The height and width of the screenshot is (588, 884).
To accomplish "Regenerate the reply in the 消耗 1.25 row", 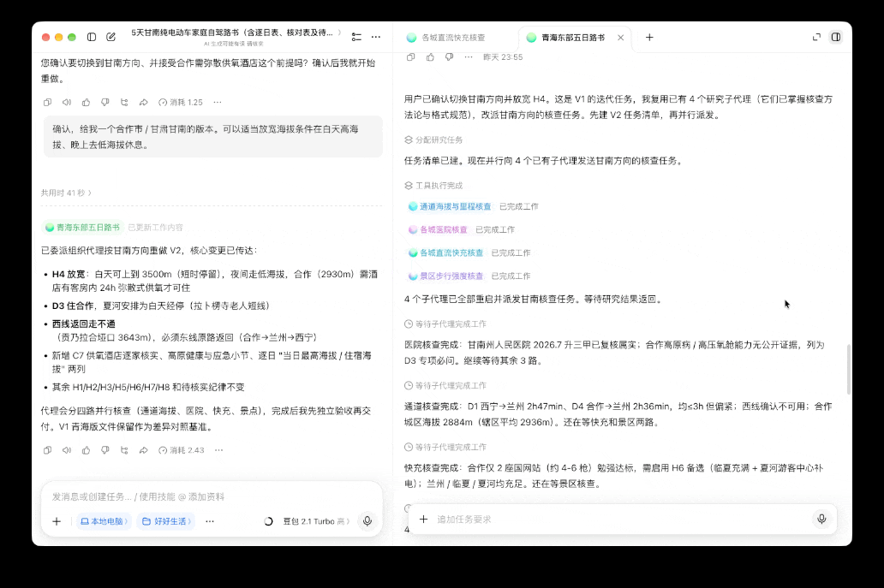I will (124, 103).
